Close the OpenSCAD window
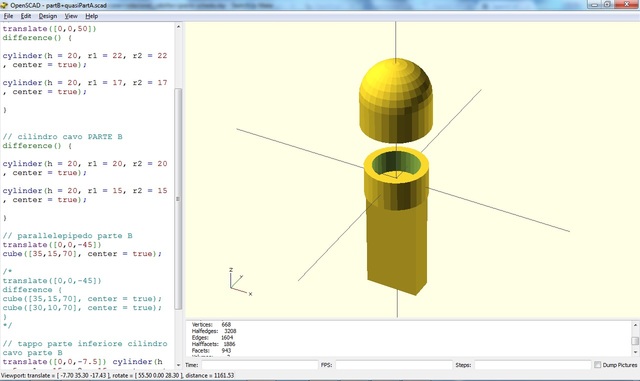Screen dimensions: 640x381 coord(627,4)
